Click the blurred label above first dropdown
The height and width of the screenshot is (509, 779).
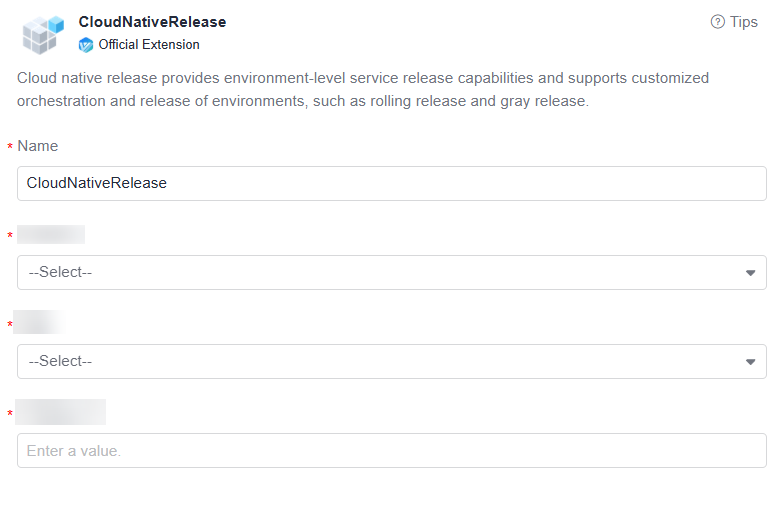pos(51,235)
